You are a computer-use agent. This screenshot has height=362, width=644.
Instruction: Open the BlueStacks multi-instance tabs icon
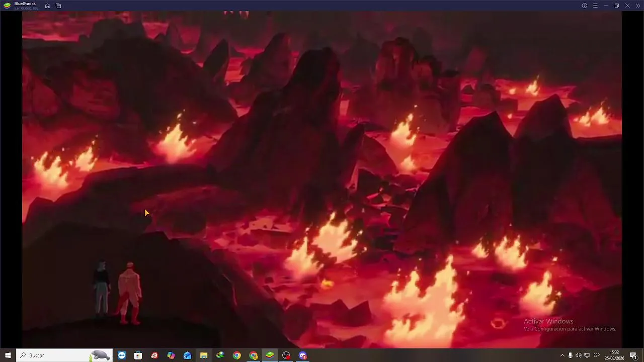[x=58, y=6]
